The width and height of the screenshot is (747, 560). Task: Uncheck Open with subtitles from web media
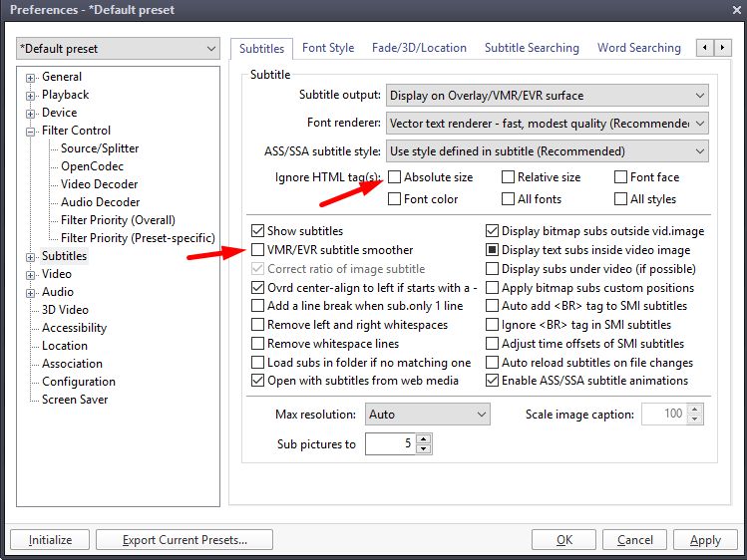click(257, 381)
